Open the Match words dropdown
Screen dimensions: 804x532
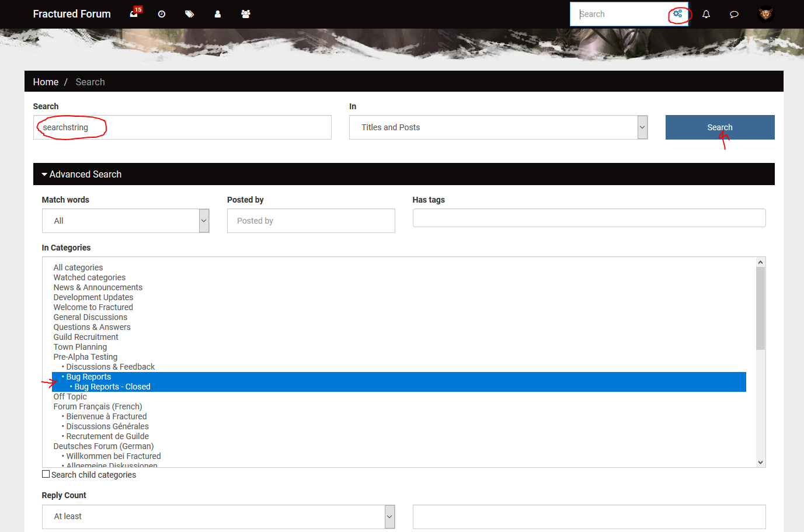click(x=126, y=221)
